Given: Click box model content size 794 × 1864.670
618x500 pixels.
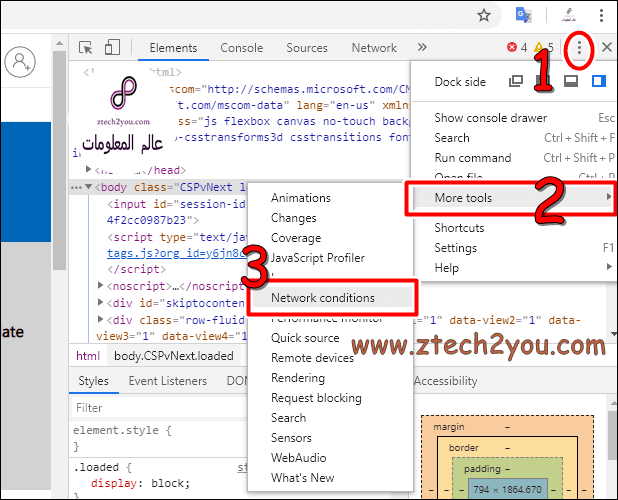Looking at the screenshot, I should [x=508, y=490].
